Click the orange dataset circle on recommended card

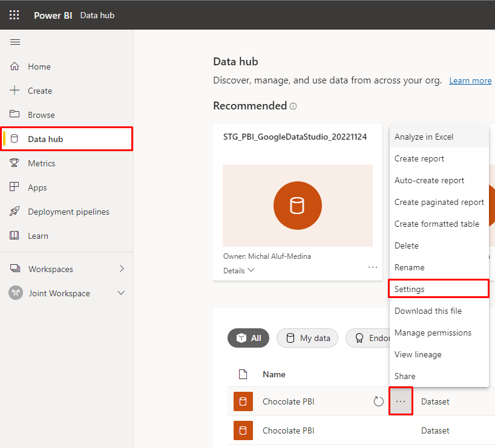click(x=298, y=206)
